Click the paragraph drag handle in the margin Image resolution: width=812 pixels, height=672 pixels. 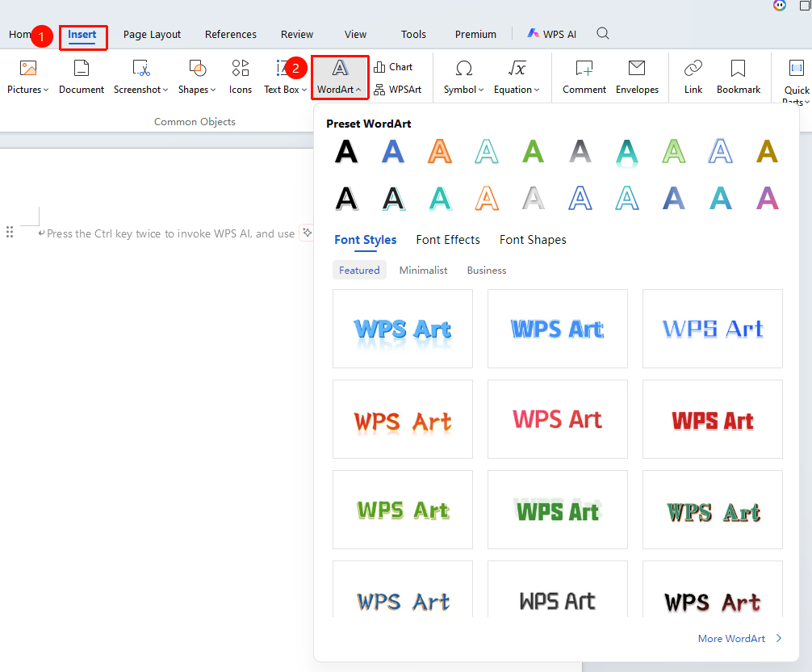[x=10, y=232]
